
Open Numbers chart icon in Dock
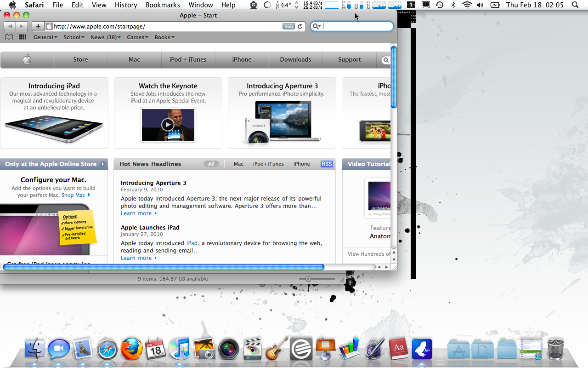pos(350,349)
